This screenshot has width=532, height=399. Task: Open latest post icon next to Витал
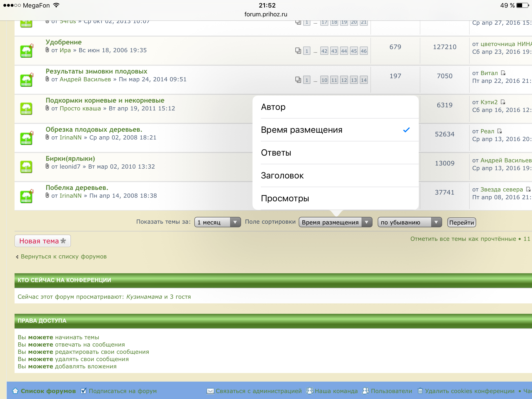[x=503, y=73]
